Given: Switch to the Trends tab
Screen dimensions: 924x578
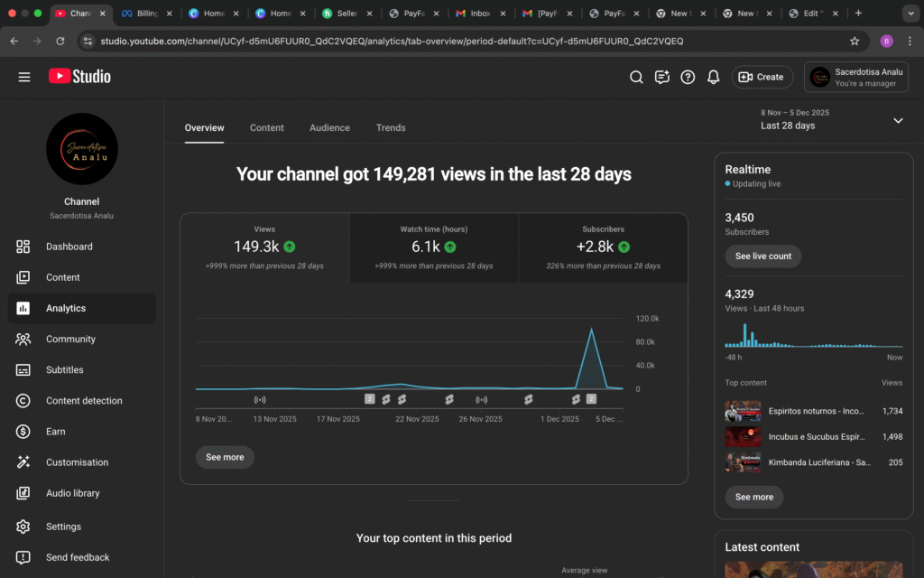Looking at the screenshot, I should (391, 127).
